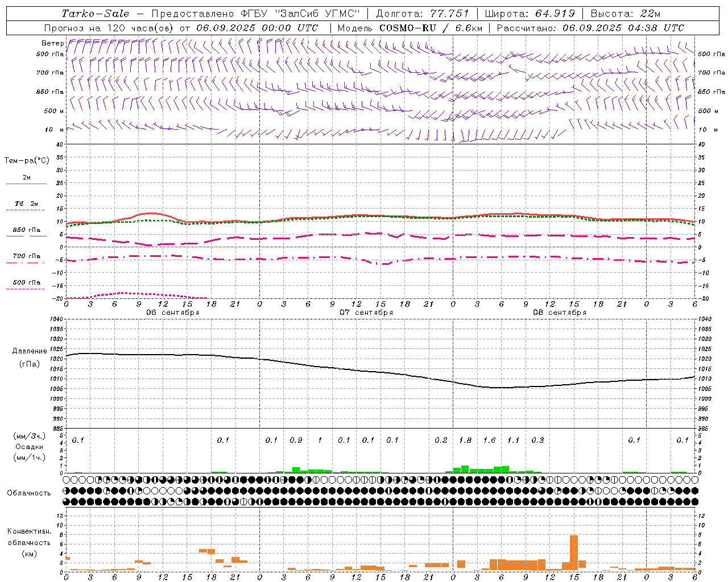This screenshot has width=728, height=582.
Task: Click the 0.9 precipitation value
Action: (296, 440)
